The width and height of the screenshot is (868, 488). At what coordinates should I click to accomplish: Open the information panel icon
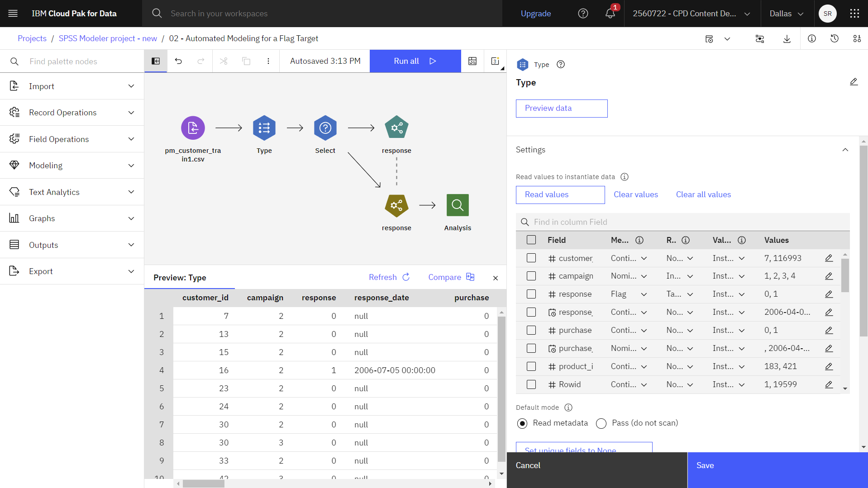(x=812, y=39)
